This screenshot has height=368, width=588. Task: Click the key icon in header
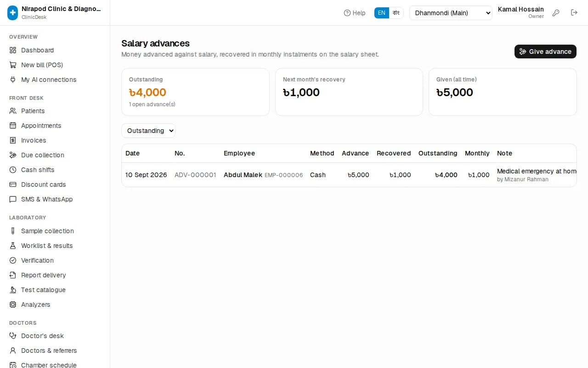(556, 13)
